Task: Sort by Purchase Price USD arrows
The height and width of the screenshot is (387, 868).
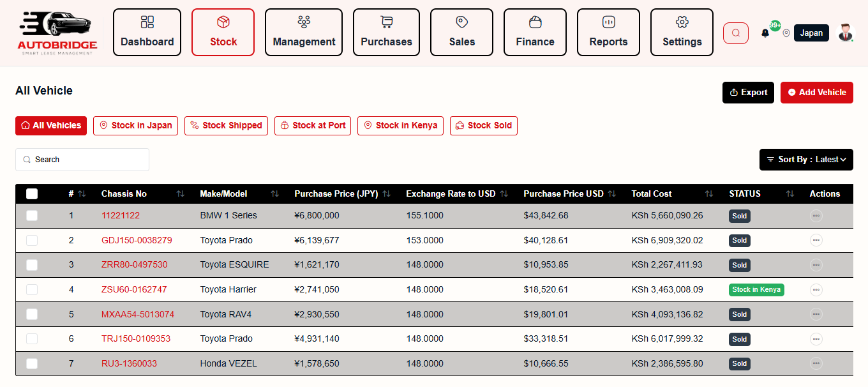Action: tap(612, 194)
